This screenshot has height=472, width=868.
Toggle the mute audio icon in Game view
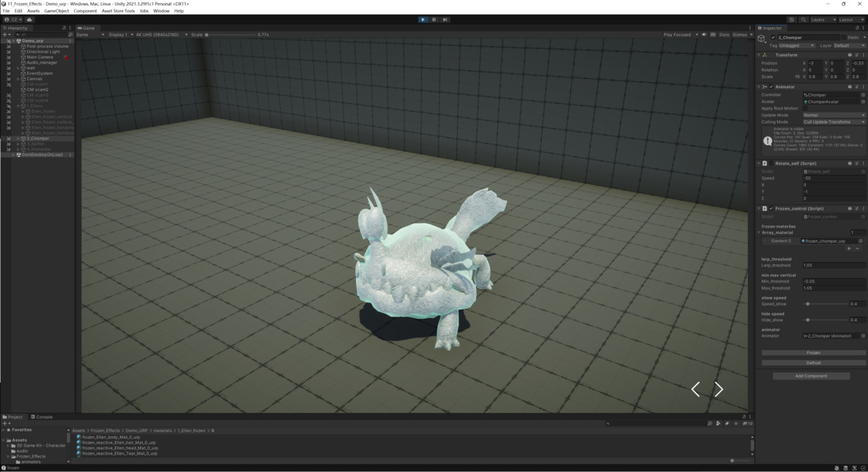tap(704, 35)
